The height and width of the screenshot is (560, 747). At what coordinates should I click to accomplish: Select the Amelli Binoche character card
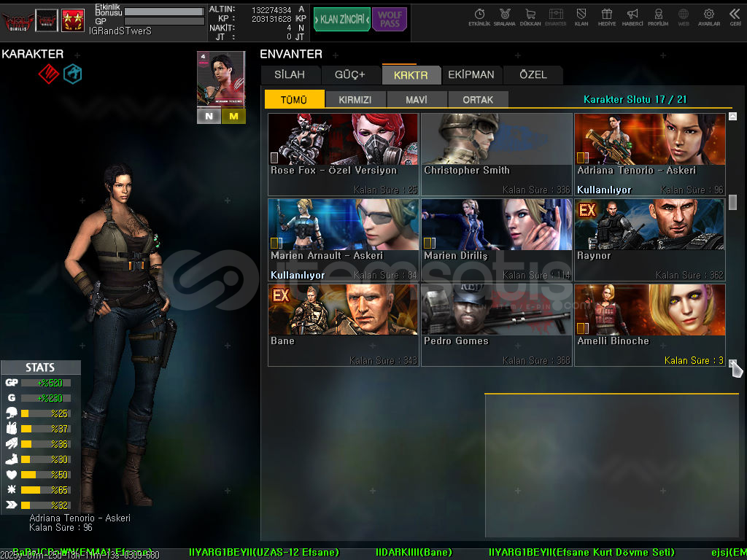(650, 325)
